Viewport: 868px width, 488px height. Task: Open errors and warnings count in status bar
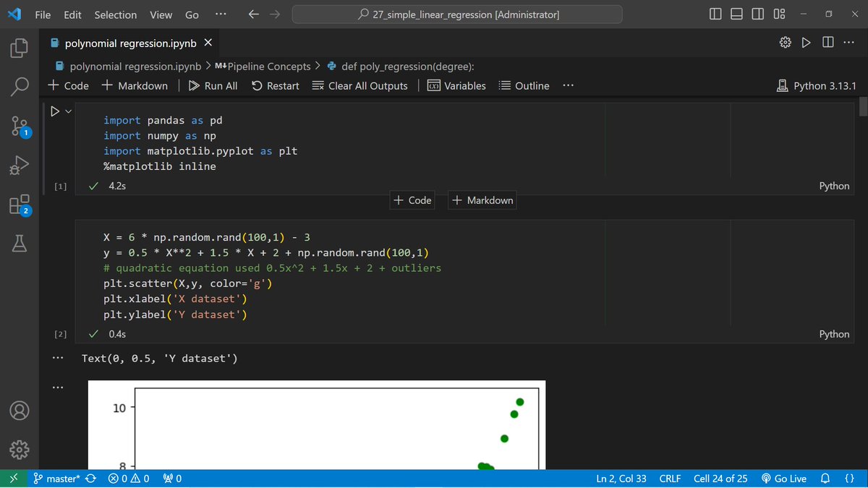click(x=129, y=479)
